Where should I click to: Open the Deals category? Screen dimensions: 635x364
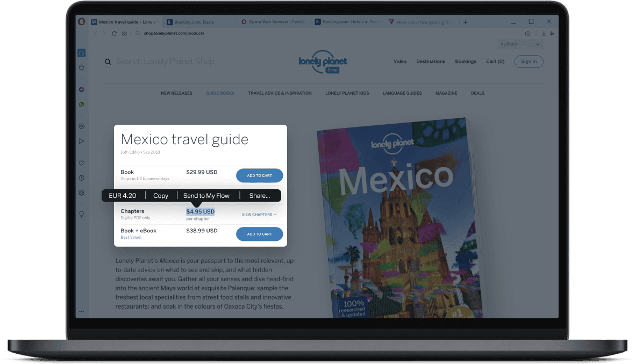477,93
